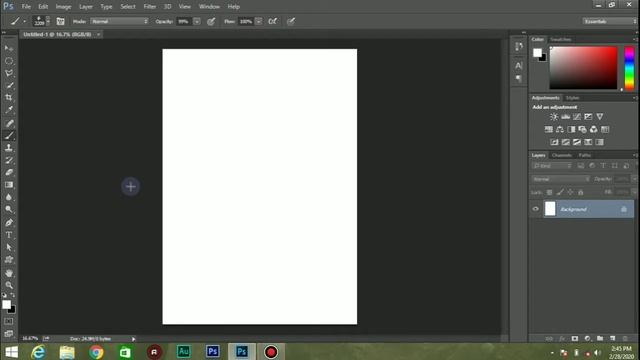Open the layer blend mode dropdown
Image resolution: width=640 pixels, height=360 pixels.
tap(560, 179)
